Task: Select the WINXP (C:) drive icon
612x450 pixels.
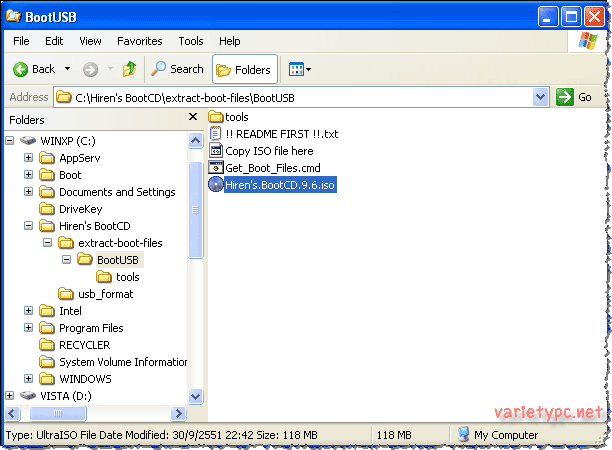Action: pos(28,140)
